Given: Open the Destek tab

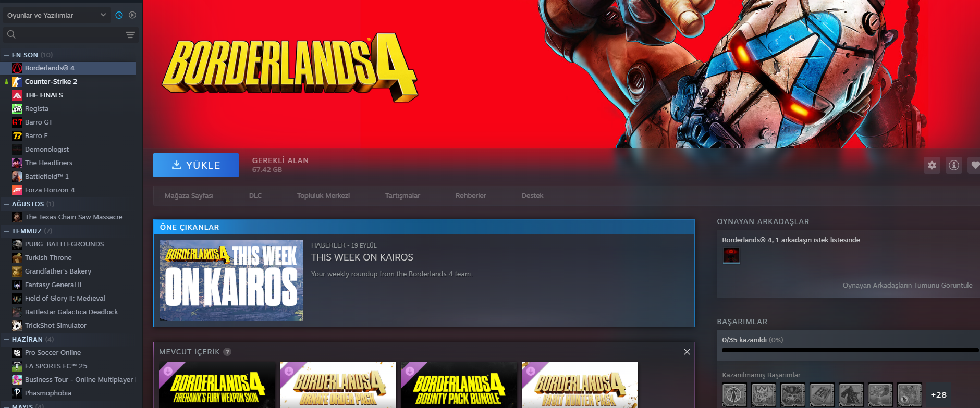Looking at the screenshot, I should coord(532,196).
